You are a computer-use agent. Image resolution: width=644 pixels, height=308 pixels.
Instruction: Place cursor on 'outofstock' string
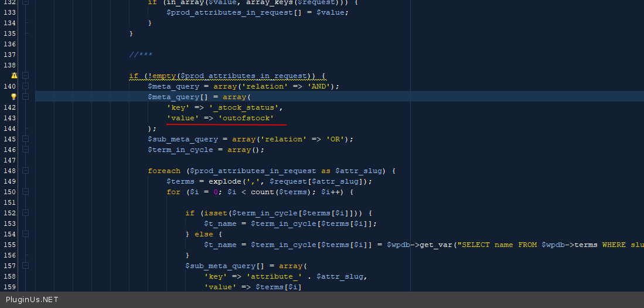(246, 119)
